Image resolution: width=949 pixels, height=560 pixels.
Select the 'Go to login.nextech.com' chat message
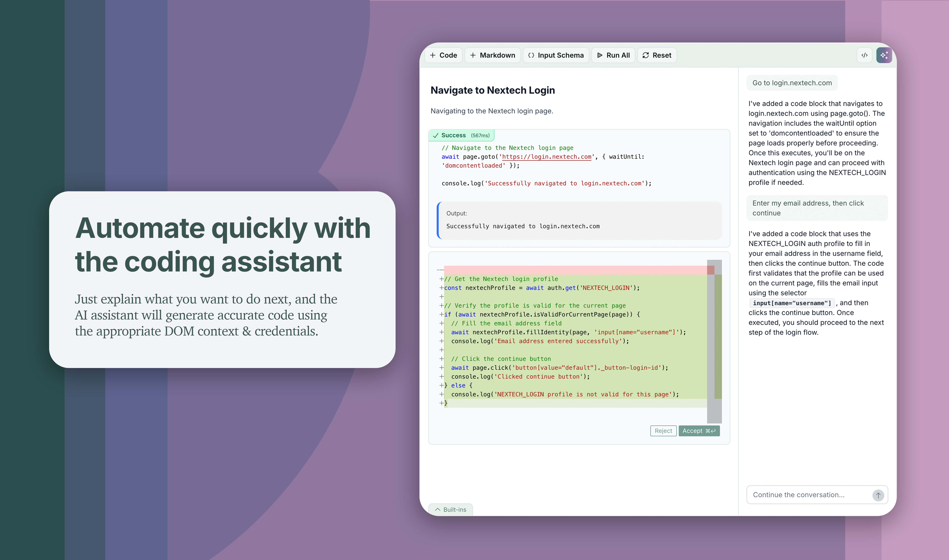tap(792, 83)
